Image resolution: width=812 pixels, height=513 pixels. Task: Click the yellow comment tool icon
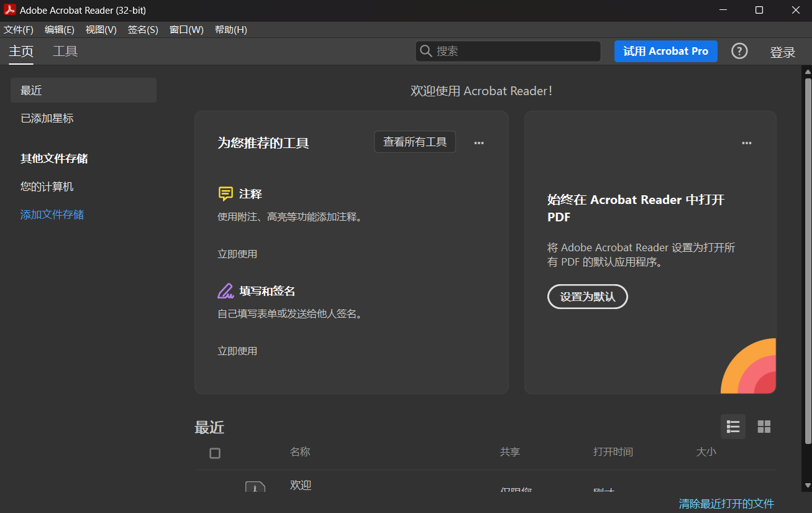(x=226, y=194)
